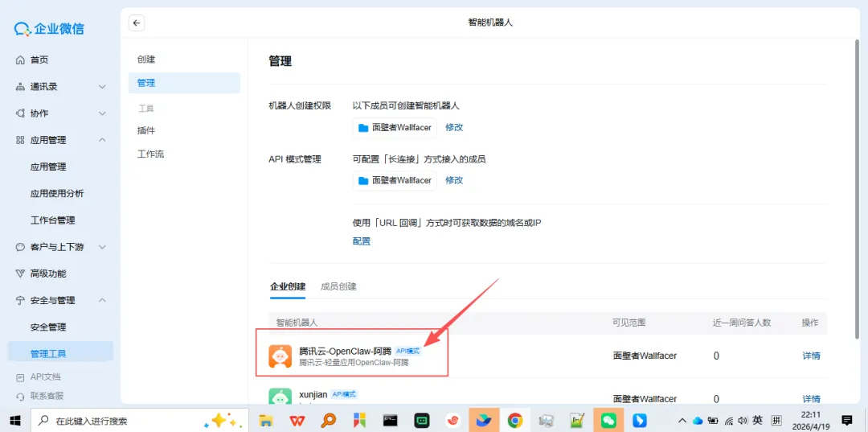Click the 近一周问答人数 column header
The image size is (868, 432).
[742, 323]
